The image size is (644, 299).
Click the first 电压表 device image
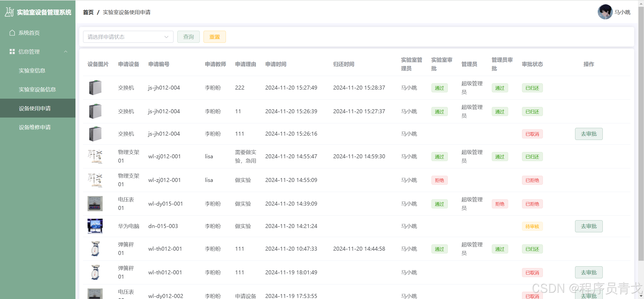pyautogui.click(x=95, y=204)
